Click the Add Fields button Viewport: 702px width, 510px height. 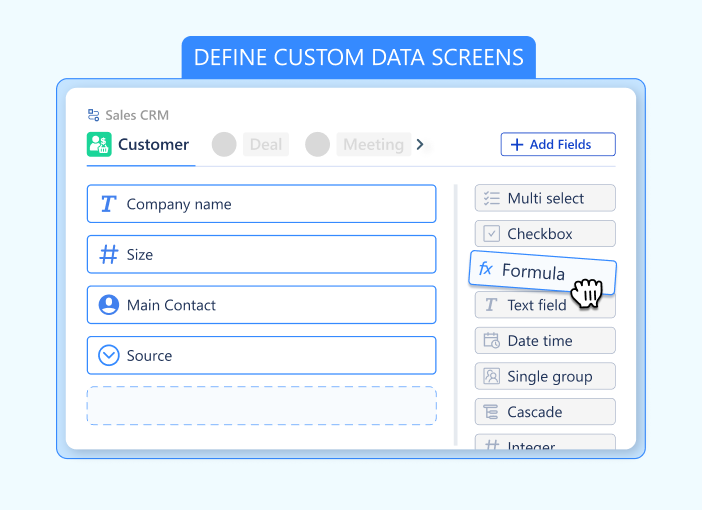[x=557, y=144]
